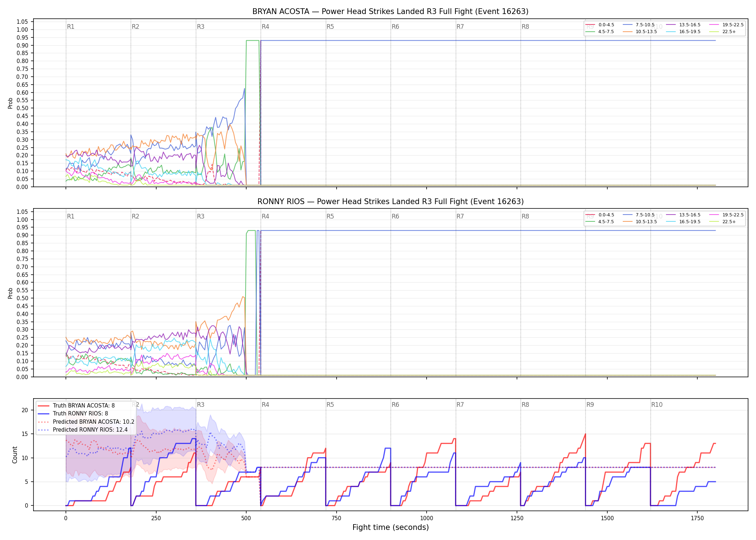Viewport: 756px width, 540px height.
Task: Click the R10 round marker in bottom chart
Action: [x=657, y=405]
